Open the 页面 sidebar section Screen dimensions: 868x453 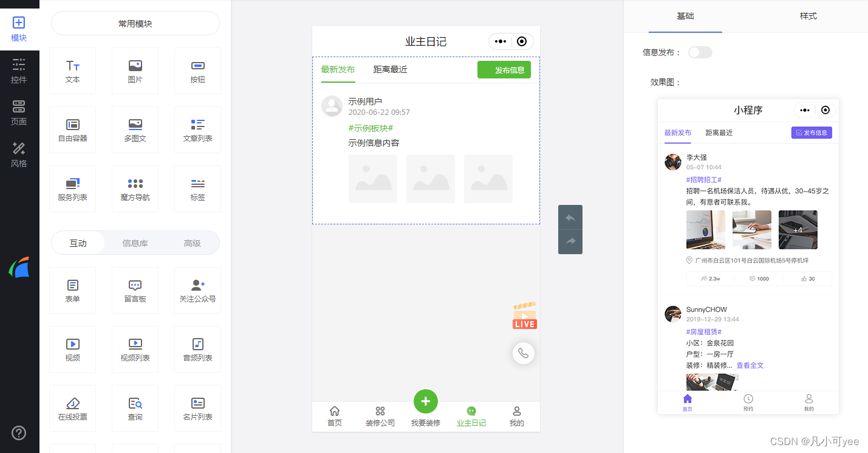pos(19,113)
